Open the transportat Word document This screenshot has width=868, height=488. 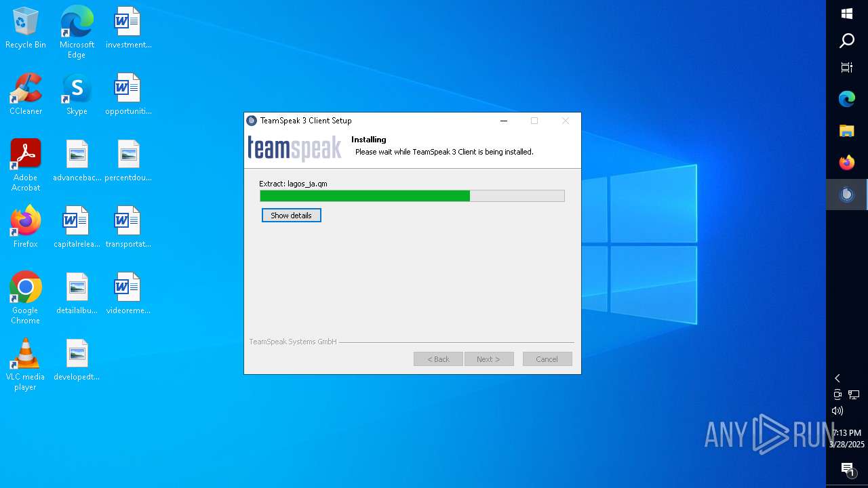point(128,228)
